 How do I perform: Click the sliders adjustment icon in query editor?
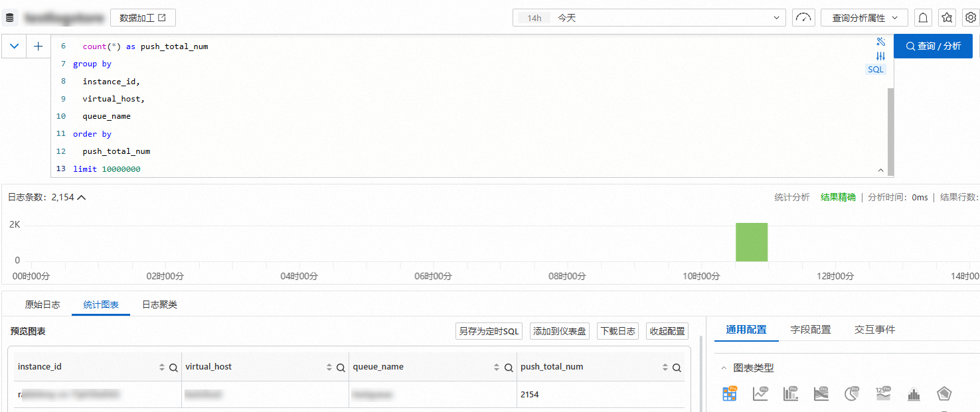click(880, 56)
